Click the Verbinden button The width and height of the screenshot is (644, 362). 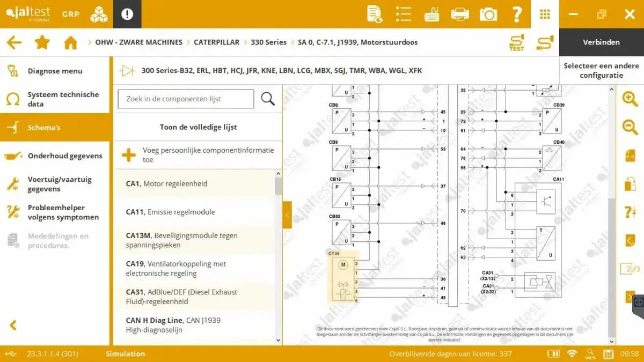601,42
